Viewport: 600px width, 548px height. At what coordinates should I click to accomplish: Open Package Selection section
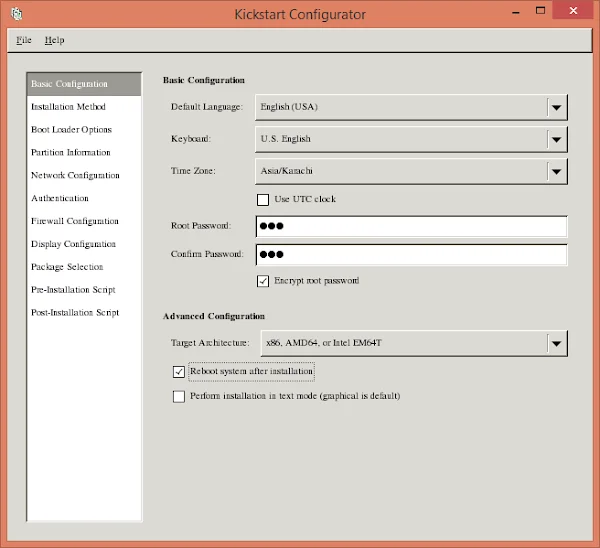tap(84, 267)
